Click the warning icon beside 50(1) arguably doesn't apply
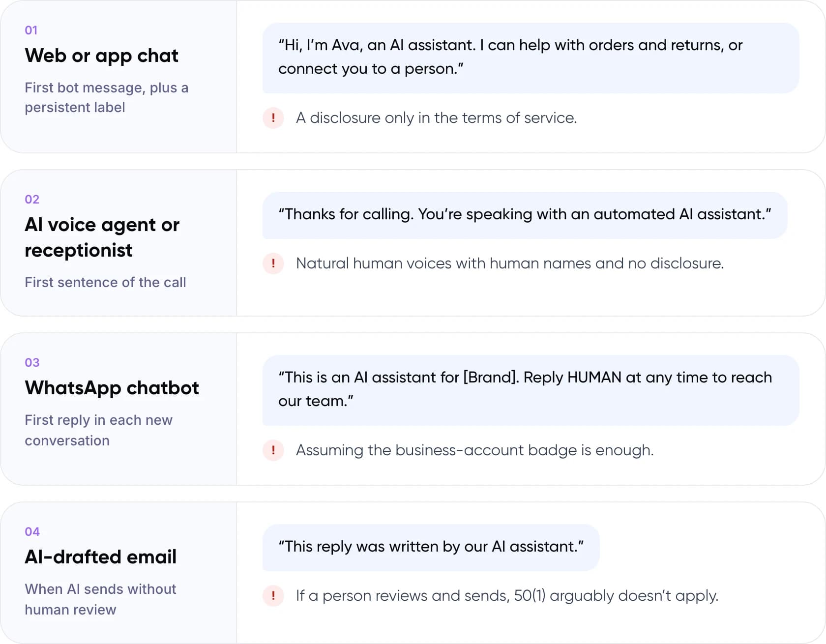This screenshot has width=826, height=644. pyautogui.click(x=273, y=596)
